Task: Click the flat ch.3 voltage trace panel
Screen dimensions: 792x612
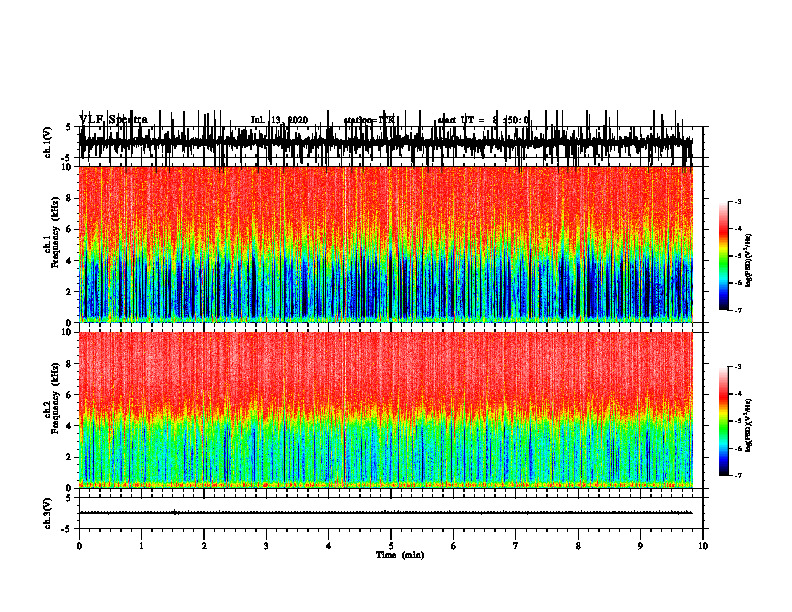Action: [x=391, y=513]
